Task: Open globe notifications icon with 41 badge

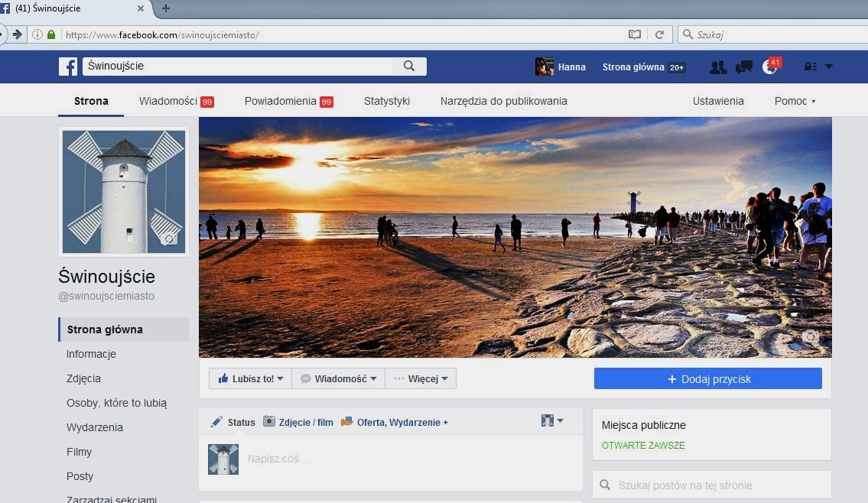Action: 770,67
